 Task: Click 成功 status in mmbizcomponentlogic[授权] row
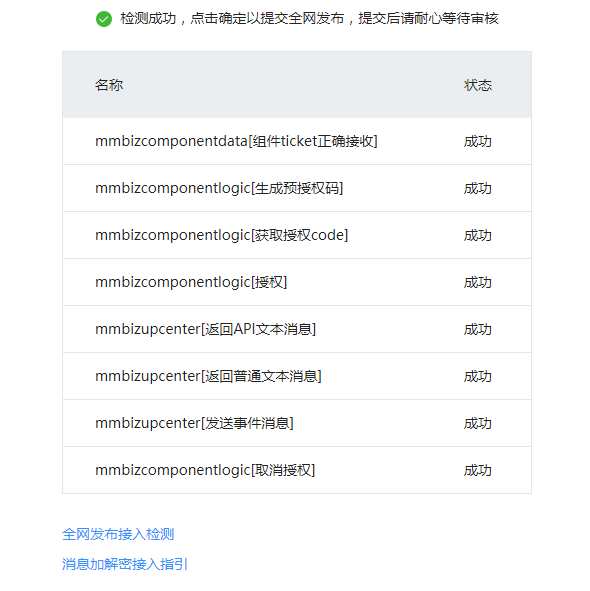(x=478, y=282)
